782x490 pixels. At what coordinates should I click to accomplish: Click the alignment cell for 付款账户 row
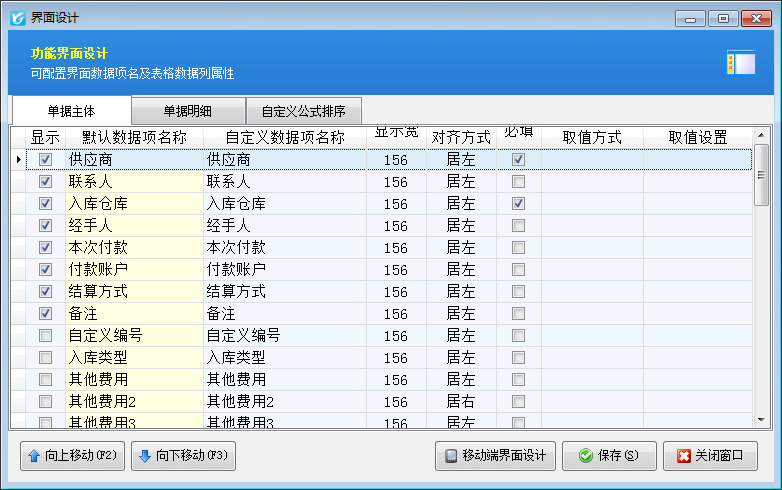(x=461, y=270)
